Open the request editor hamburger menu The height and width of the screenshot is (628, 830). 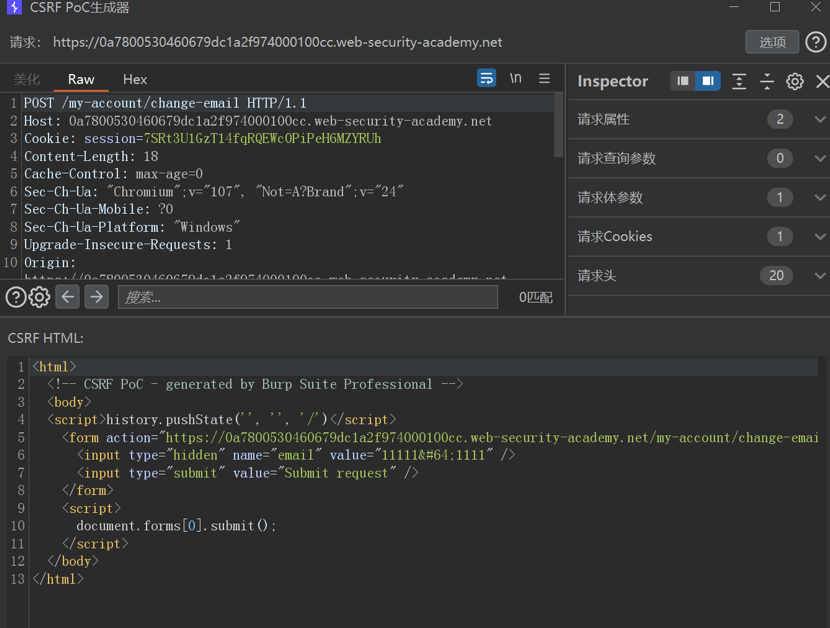(x=544, y=78)
